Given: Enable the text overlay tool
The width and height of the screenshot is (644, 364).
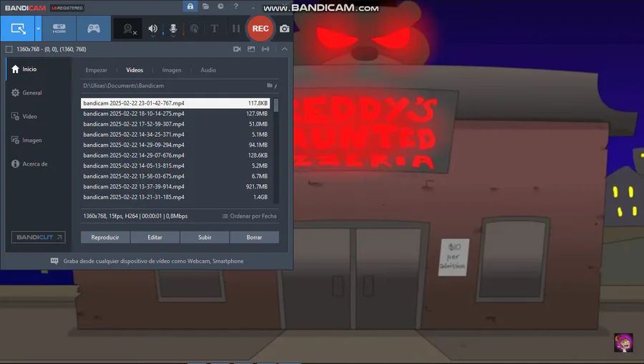Looking at the screenshot, I should [x=215, y=29].
